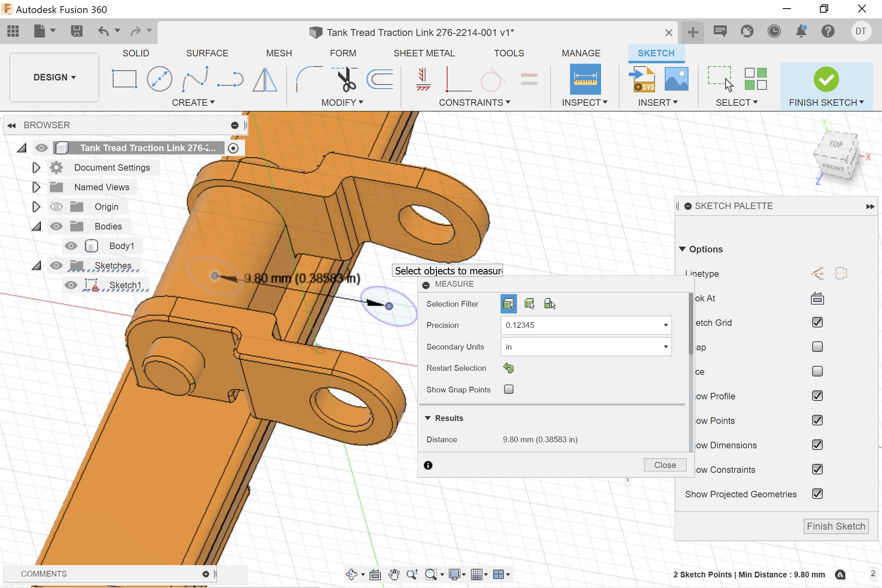Open the Offset tool in Modify
Viewport: 882px width, 588px height.
point(380,79)
